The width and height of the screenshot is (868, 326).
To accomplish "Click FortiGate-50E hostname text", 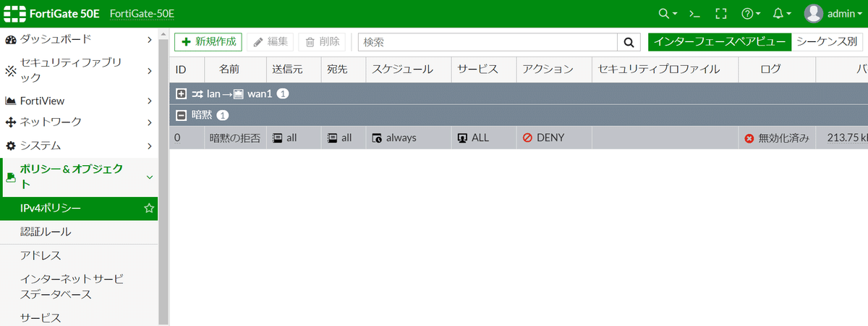I will coord(142,14).
